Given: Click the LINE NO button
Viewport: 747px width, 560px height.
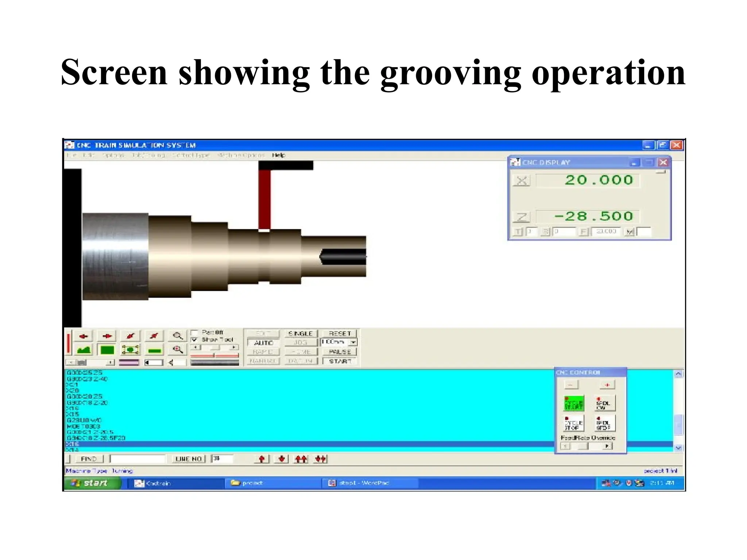Looking at the screenshot, I should click(189, 459).
